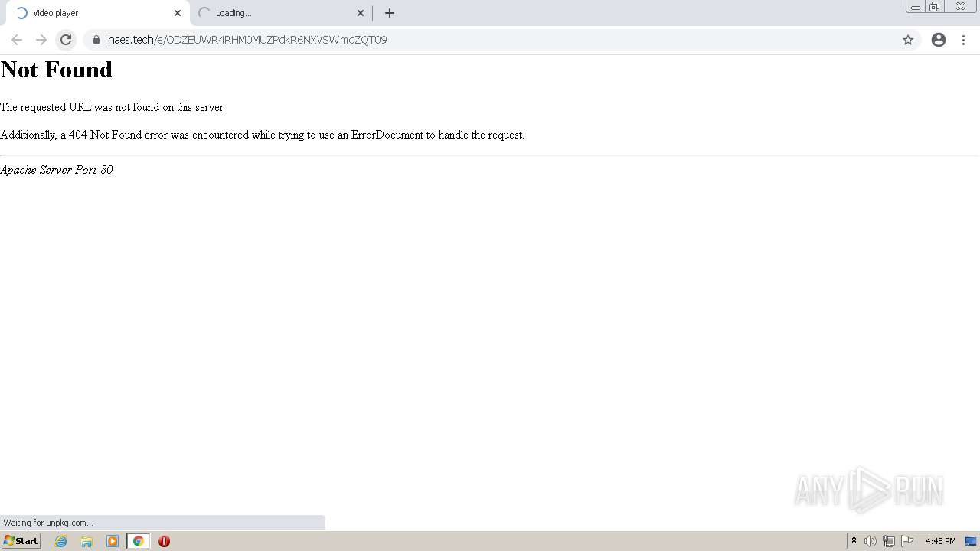Minimize the Chrome window

pyautogui.click(x=915, y=7)
